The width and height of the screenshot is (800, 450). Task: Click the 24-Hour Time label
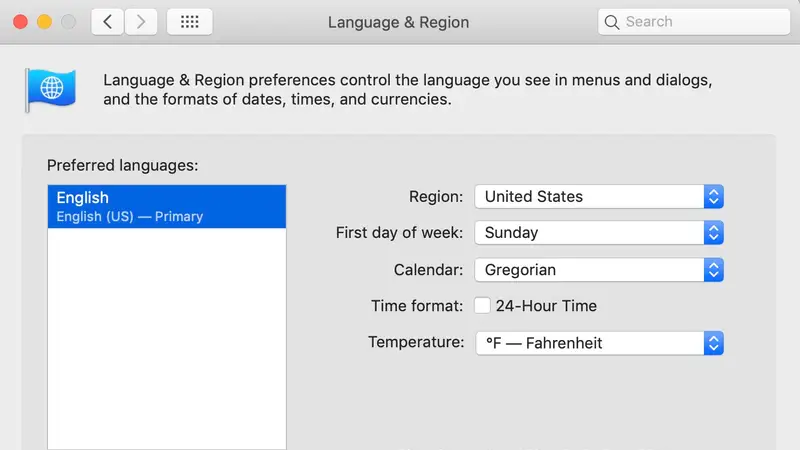[546, 306]
